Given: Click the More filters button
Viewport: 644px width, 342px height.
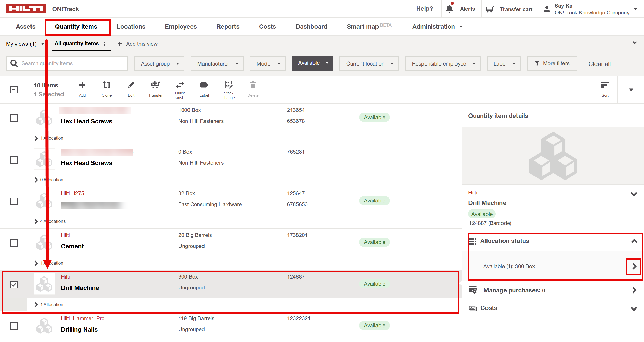Looking at the screenshot, I should point(552,63).
